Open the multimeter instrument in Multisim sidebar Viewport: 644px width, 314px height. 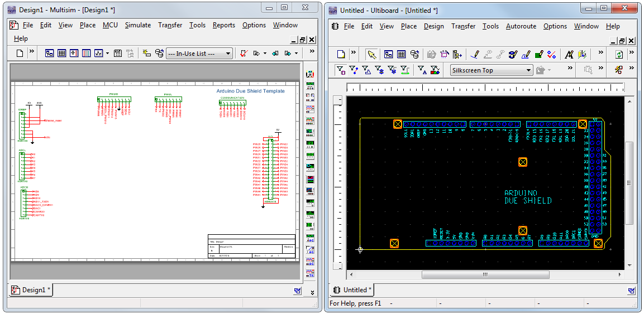[x=310, y=74]
